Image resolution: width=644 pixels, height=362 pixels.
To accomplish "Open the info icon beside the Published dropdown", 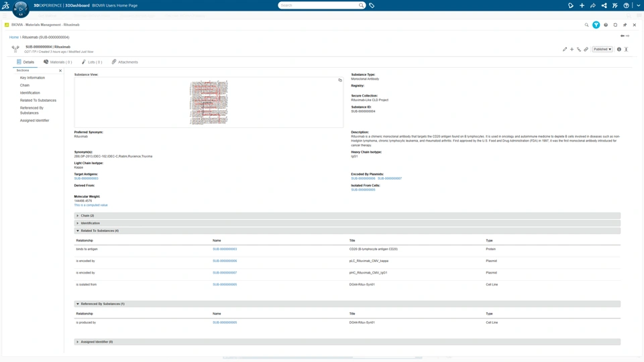I will 619,49.
